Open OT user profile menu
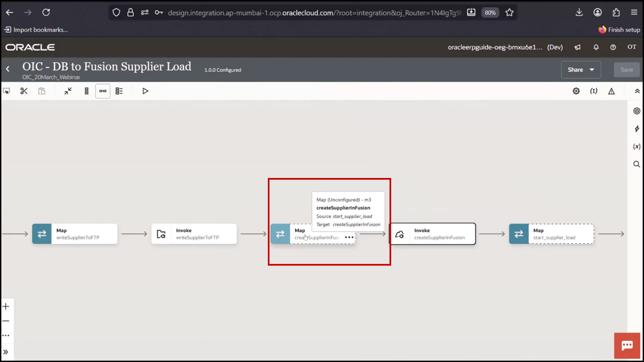This screenshot has width=644, height=362. [632, 47]
